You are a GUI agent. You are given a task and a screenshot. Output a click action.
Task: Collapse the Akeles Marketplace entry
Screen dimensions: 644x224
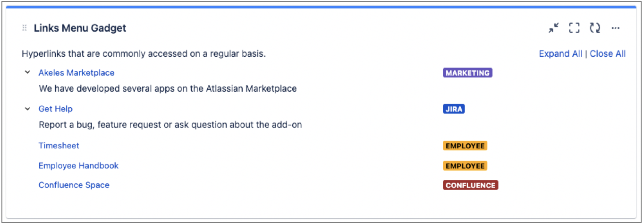[27, 73]
